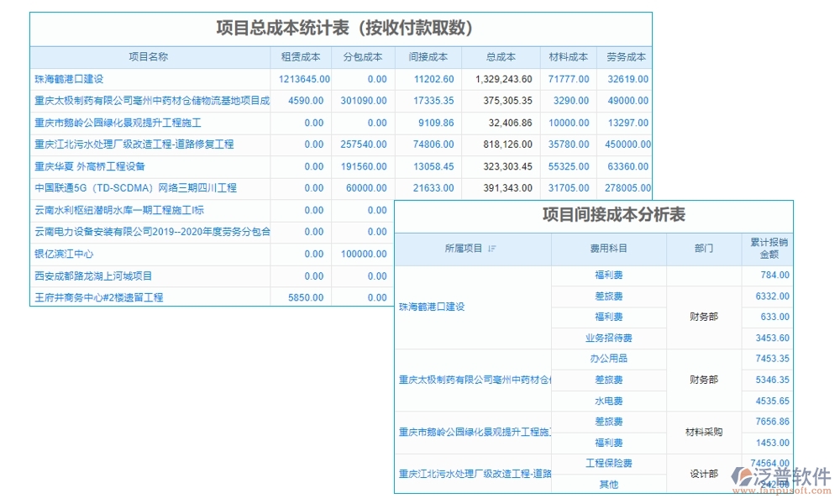The height and width of the screenshot is (504, 840).
Task: Click the 劳务成本 column header
Action: 627,57
